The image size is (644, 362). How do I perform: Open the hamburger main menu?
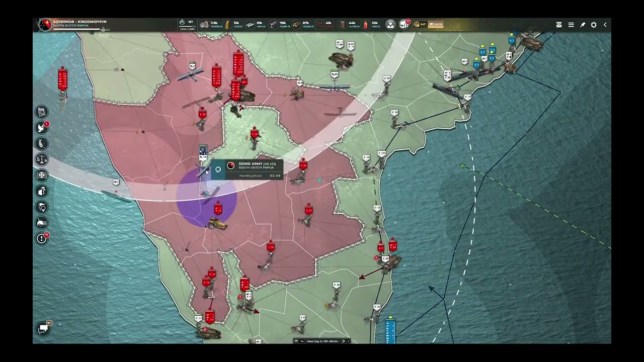(571, 25)
